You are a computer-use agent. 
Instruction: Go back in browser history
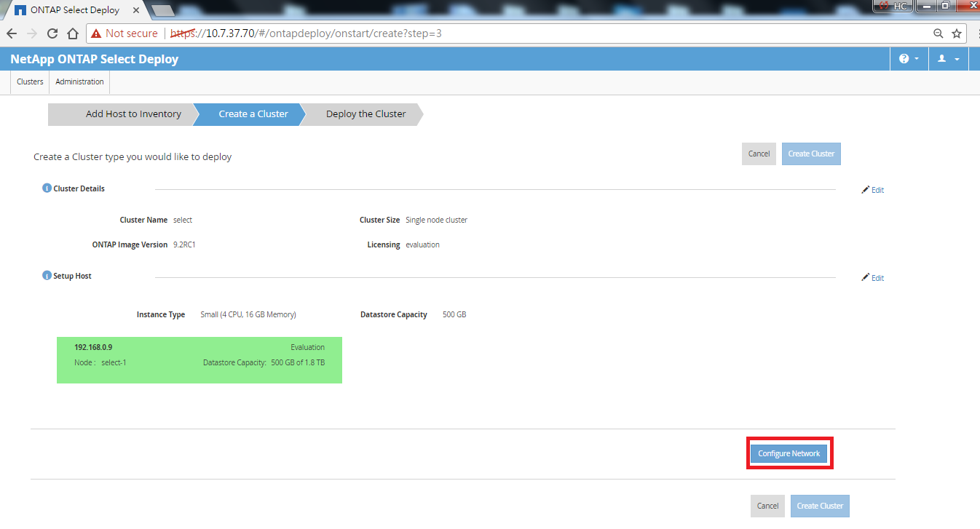[12, 33]
